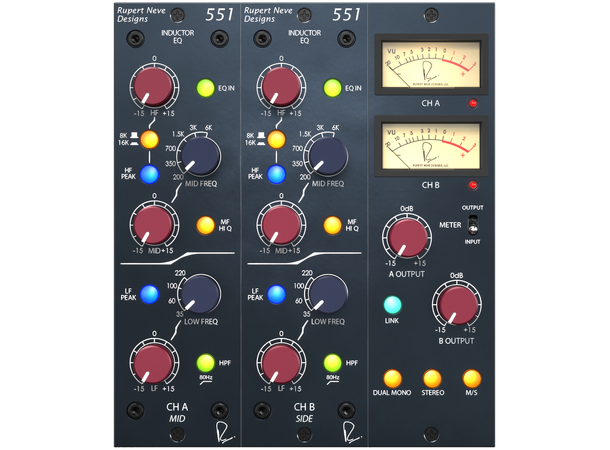Screen dimensions: 610x450
Task: Toggle the LINK button
Action: [392, 305]
